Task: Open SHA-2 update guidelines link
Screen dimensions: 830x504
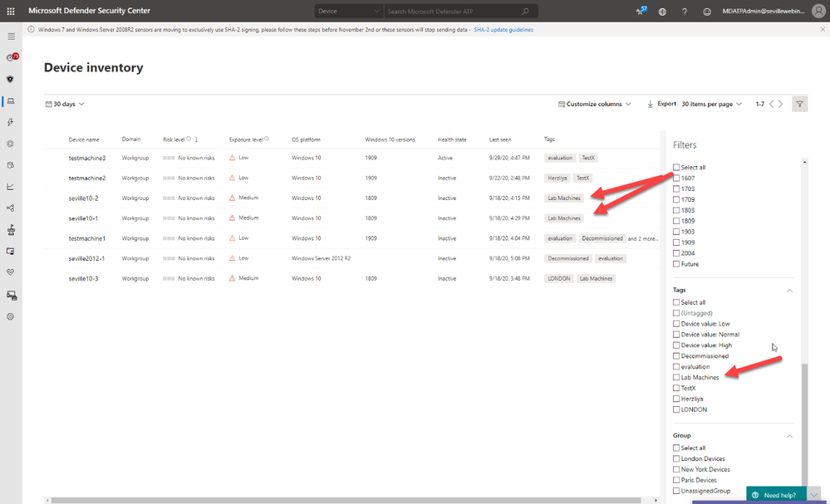Action: pos(503,30)
